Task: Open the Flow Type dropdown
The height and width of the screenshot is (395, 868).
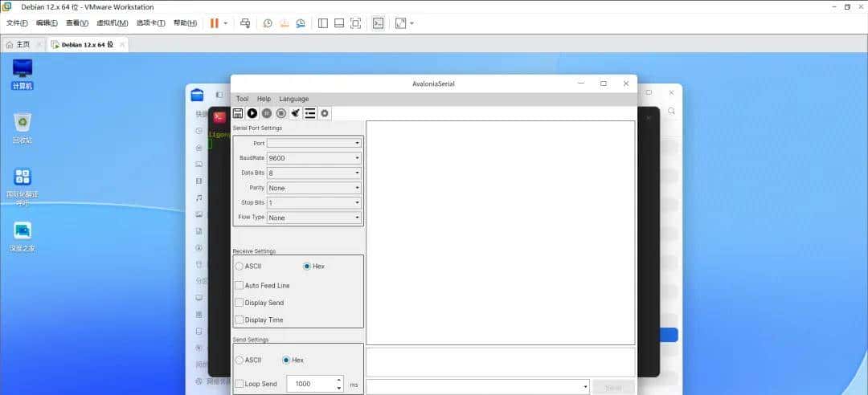Action: click(x=314, y=218)
